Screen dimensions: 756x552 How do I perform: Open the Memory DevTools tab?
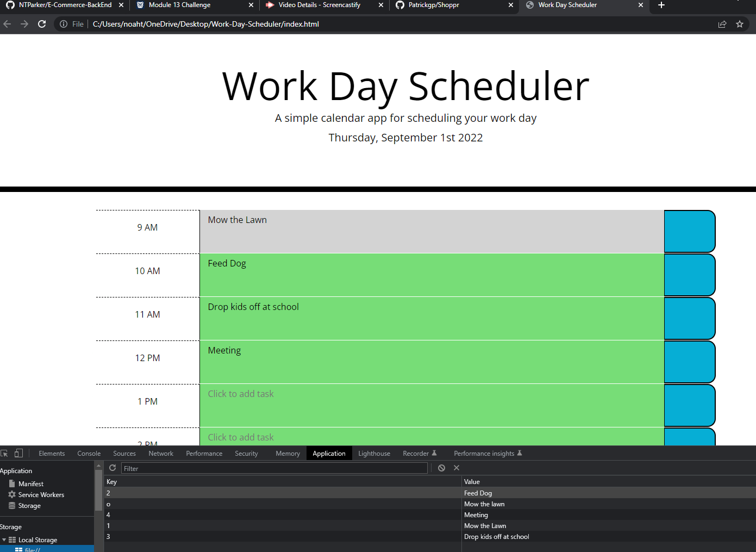tap(288, 453)
